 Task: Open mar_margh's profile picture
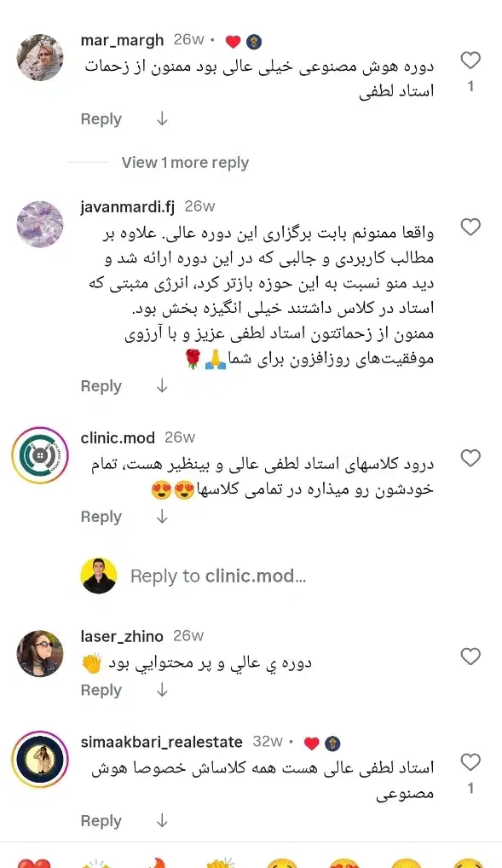click(40, 58)
